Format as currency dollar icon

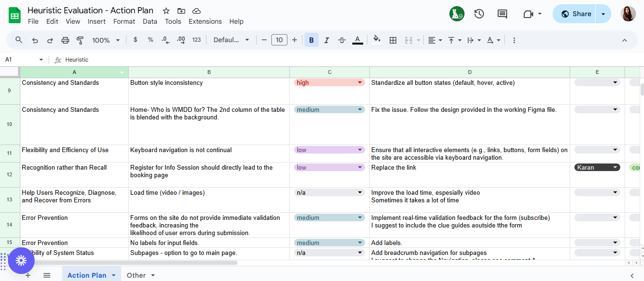[x=135, y=40]
